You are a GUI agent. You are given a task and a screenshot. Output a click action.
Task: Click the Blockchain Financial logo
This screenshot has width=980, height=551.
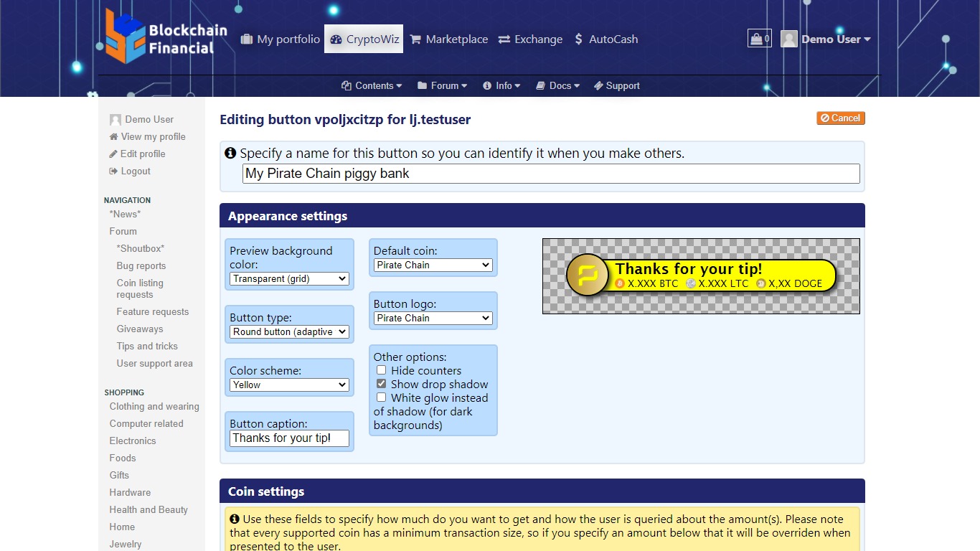[166, 37]
